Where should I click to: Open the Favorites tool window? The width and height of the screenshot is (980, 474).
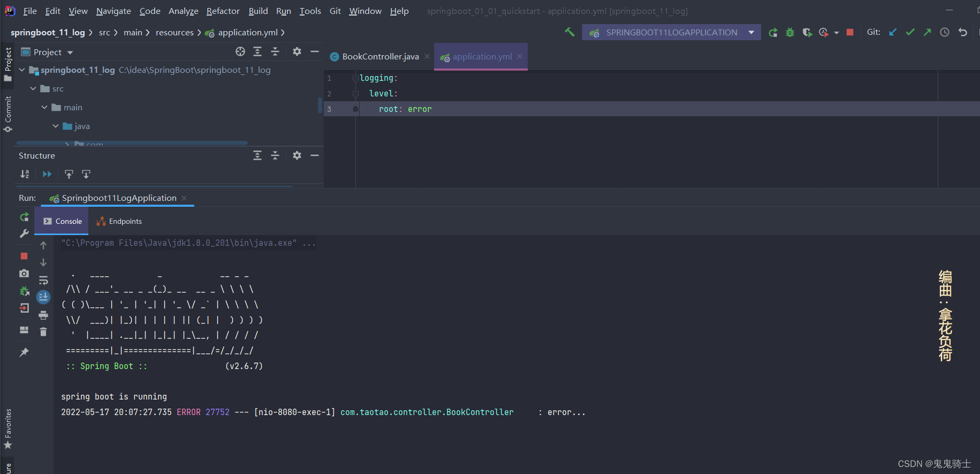click(x=7, y=429)
